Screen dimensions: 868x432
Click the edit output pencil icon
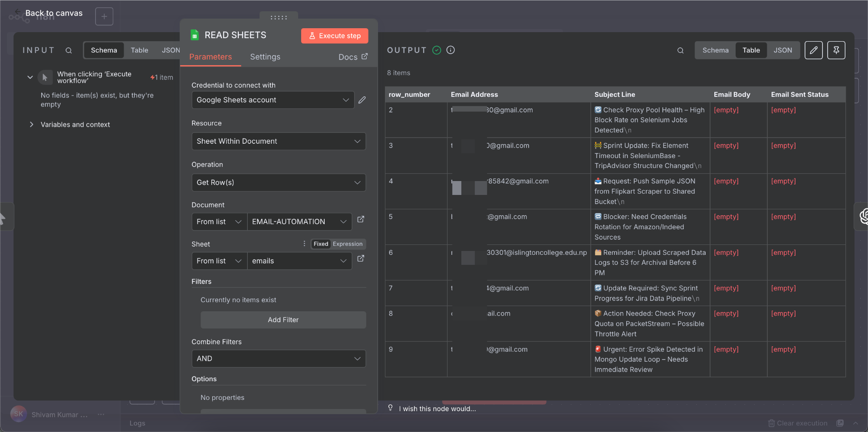click(x=813, y=50)
